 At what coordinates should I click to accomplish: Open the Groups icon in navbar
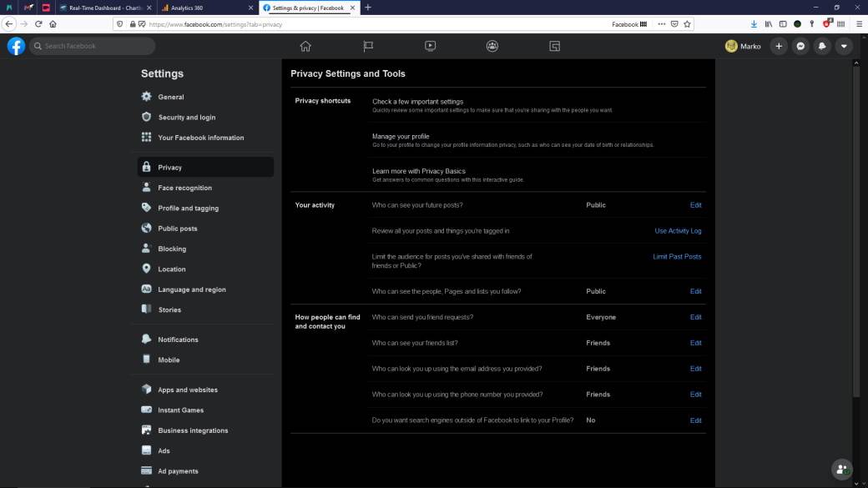(x=492, y=46)
